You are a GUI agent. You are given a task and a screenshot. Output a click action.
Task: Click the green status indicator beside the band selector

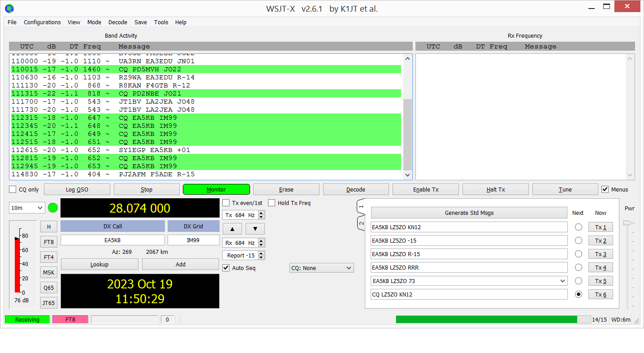53,208
